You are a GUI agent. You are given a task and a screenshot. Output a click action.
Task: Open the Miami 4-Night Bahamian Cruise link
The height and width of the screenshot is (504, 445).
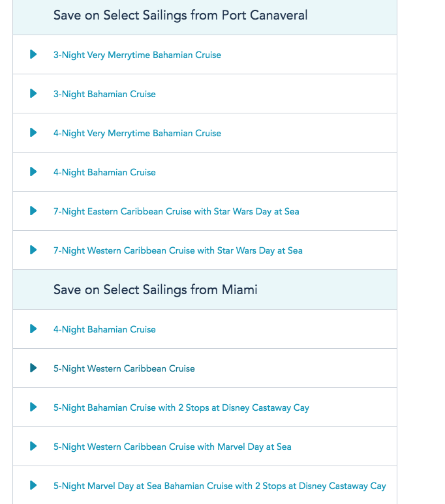[x=104, y=329]
